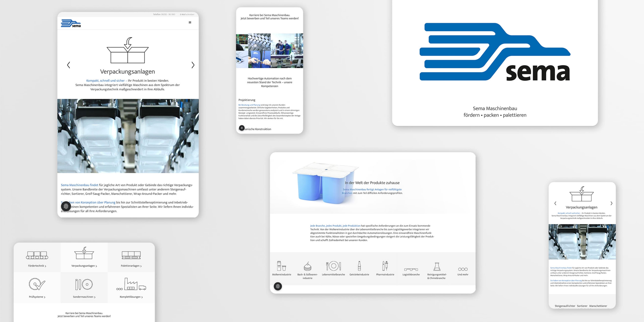Click 'Kompakt, schnell und sicher' blue text

tap(105, 80)
